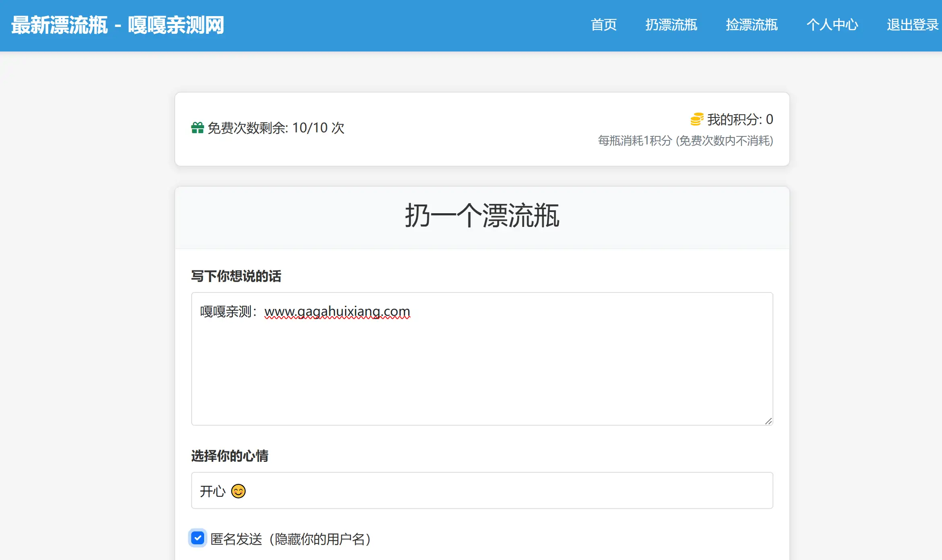Screen dimensions: 942x560
Task: Click the 匿名发送 (隐藏你的用户名) label
Action: pos(290,539)
